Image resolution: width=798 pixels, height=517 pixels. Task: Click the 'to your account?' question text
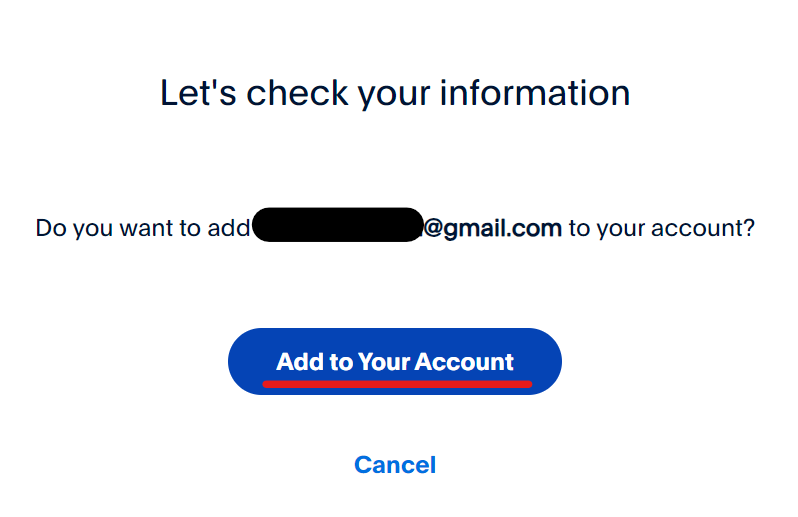[662, 228]
